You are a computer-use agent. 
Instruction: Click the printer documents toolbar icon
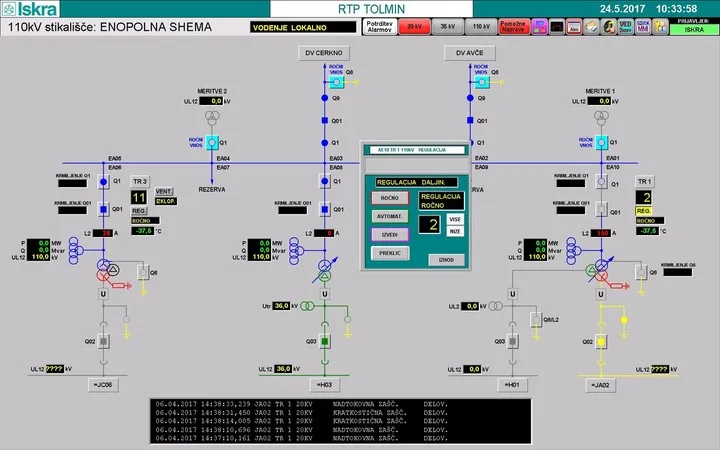pos(591,27)
